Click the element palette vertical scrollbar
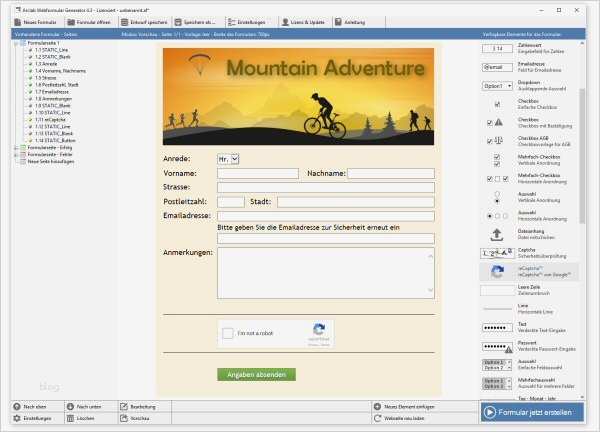600x432 pixels. tap(582, 156)
